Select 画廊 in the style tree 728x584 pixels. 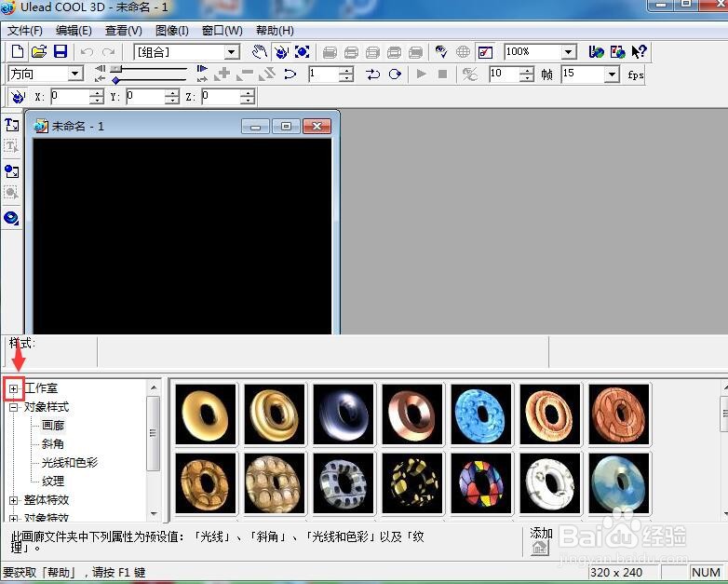[53, 426]
